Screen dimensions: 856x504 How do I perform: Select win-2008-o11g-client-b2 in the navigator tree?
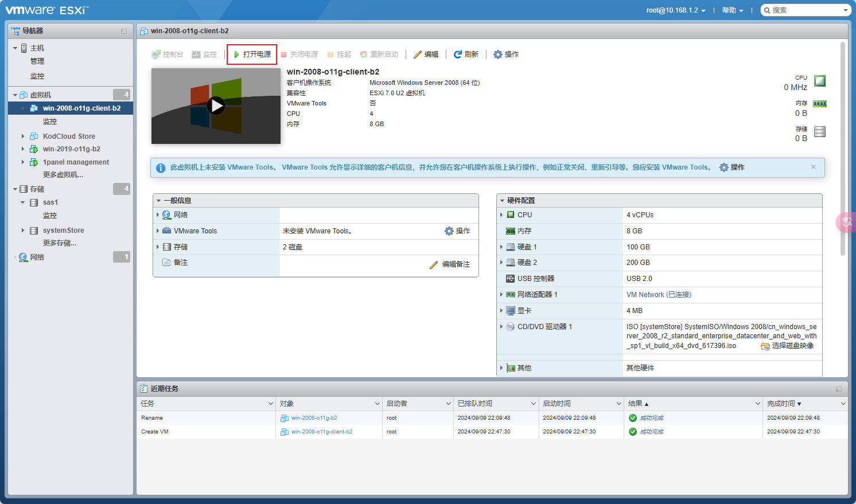(x=81, y=108)
